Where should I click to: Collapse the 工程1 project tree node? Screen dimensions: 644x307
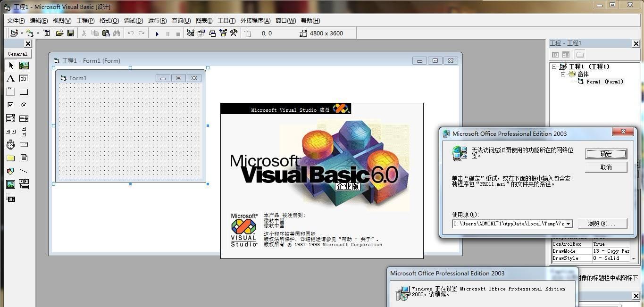click(x=554, y=67)
